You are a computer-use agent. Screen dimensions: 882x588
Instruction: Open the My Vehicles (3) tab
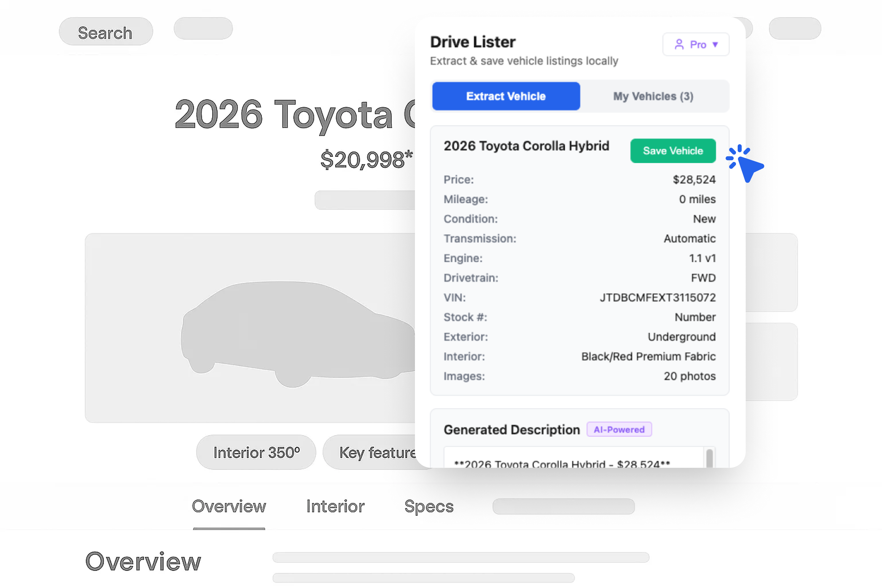(653, 96)
